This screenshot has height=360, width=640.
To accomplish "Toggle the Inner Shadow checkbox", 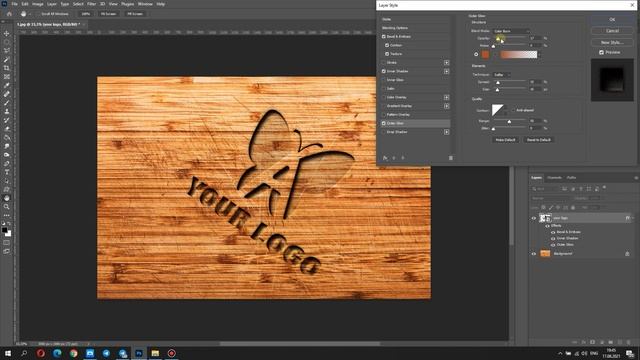I will tap(384, 71).
